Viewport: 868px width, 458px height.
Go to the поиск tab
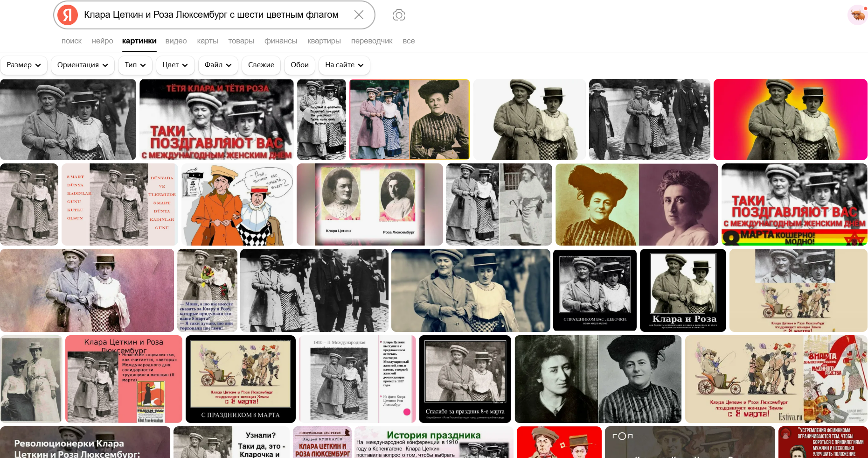click(x=71, y=41)
